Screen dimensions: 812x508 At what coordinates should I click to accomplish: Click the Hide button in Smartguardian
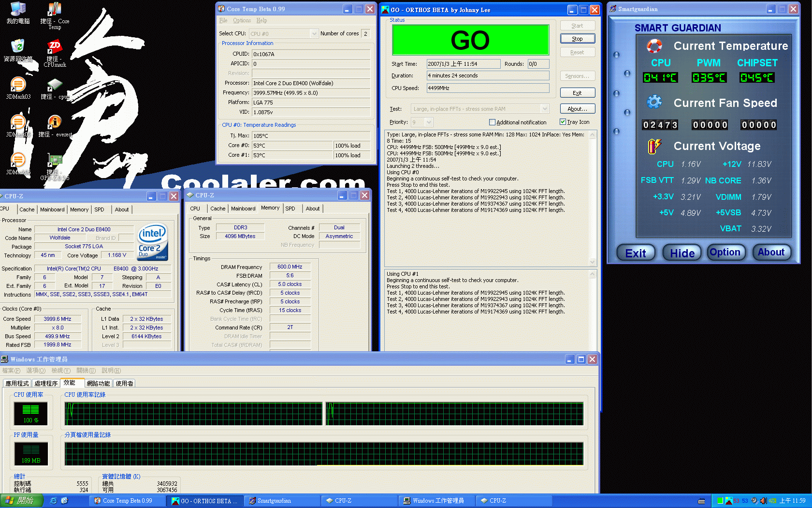[x=682, y=253]
